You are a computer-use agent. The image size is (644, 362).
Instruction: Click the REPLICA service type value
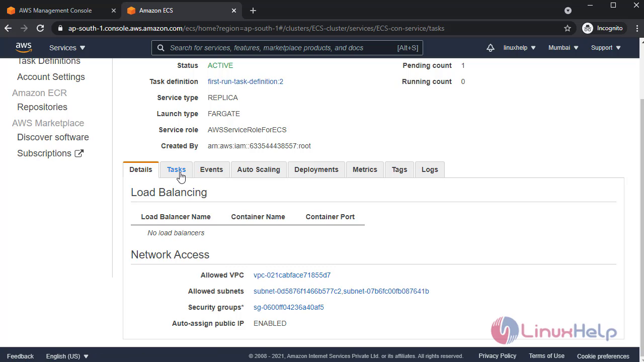tap(223, 98)
